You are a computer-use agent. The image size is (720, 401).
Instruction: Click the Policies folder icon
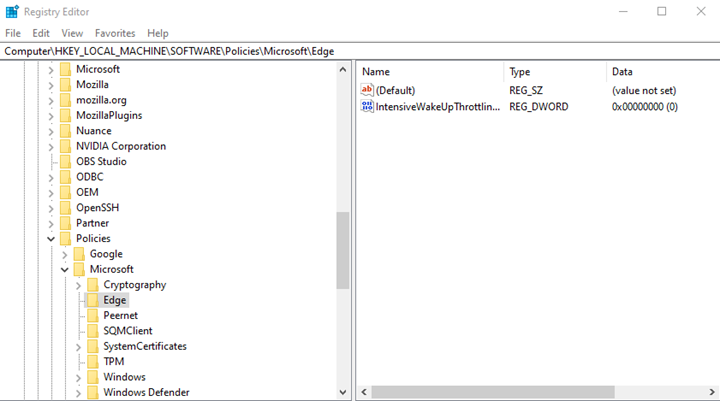[x=66, y=238]
